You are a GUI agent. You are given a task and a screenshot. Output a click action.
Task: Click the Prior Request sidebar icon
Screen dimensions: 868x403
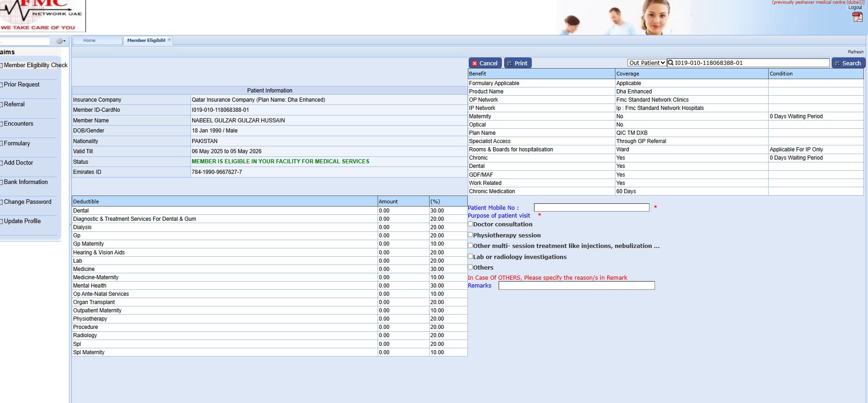[1, 85]
